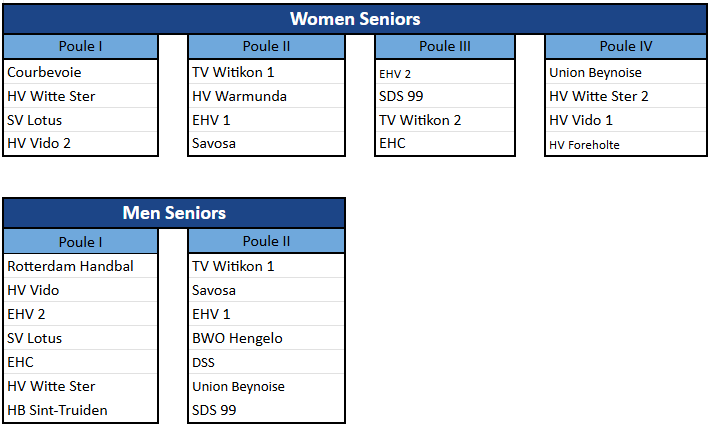The image size is (713, 426).
Task: Select the HV Witte Ster 2 cell
Action: pyautogui.click(x=625, y=96)
